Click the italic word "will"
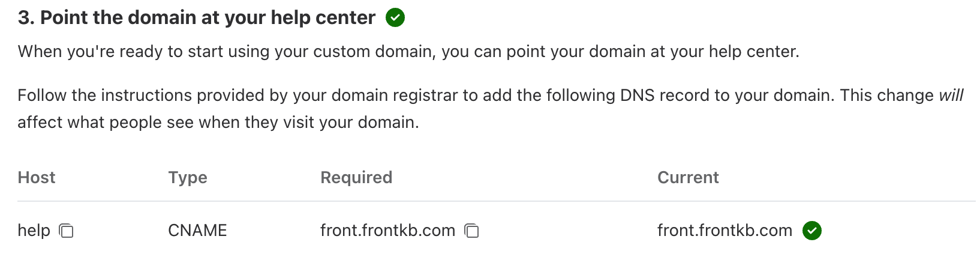 951,95
